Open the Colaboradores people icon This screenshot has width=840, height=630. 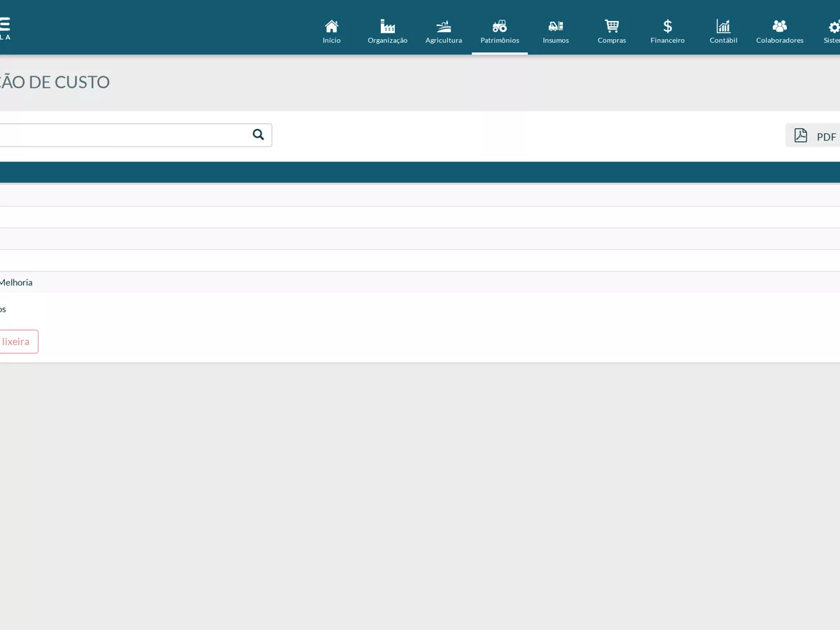coord(780,27)
